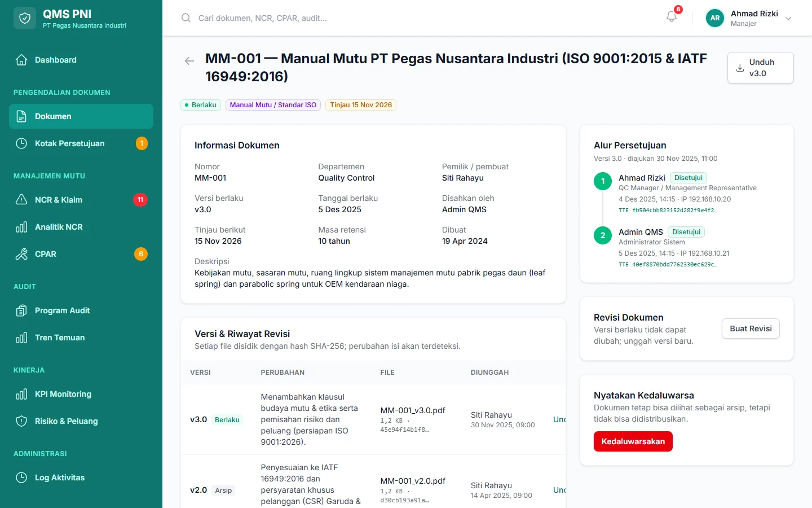The height and width of the screenshot is (508, 812).
Task: Go to Program Audit section
Action: coord(81,310)
